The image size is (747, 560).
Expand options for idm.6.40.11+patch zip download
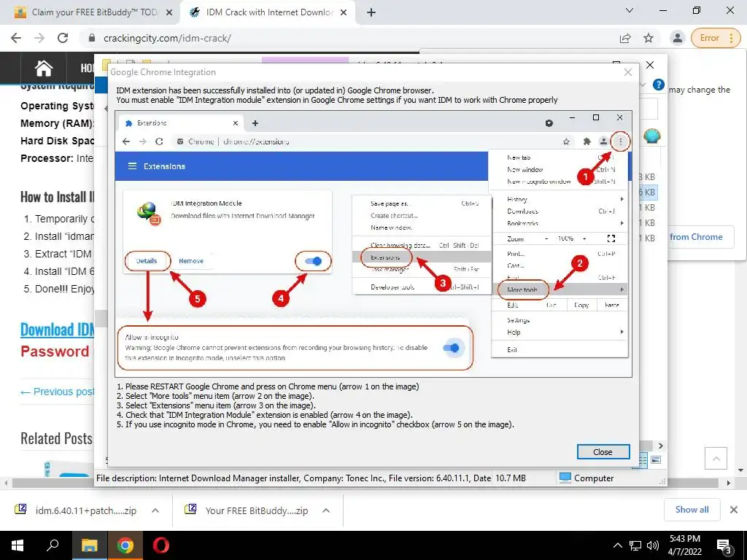155,510
